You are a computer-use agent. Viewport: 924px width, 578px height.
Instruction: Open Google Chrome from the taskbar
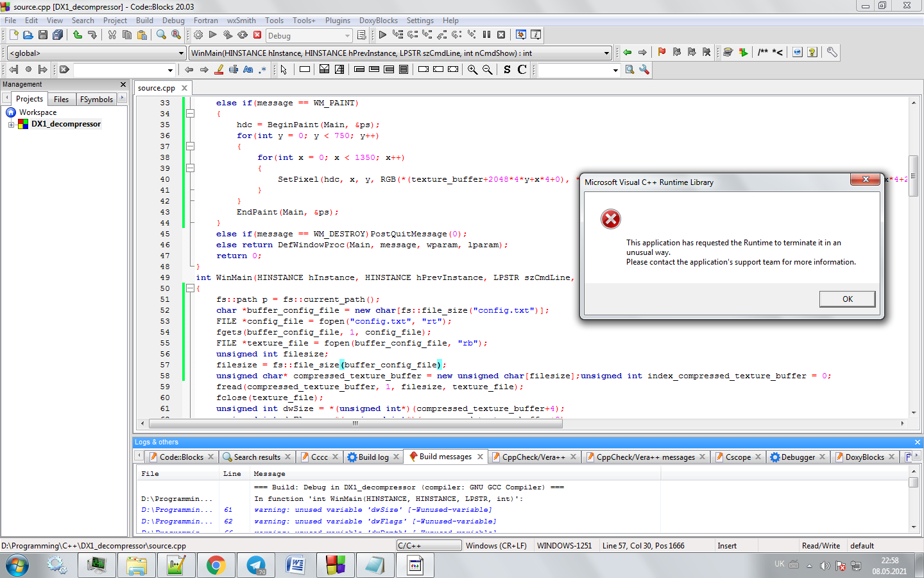coord(216,565)
